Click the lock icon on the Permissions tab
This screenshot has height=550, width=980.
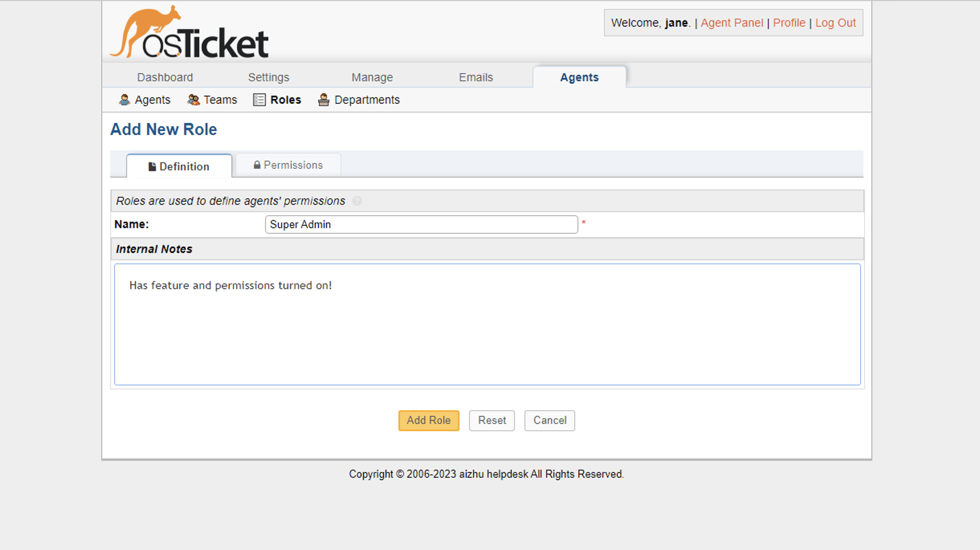click(x=257, y=165)
